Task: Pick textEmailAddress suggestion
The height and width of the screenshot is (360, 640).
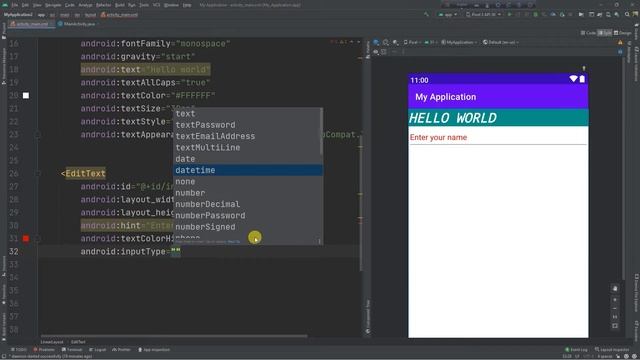Action: coord(248,136)
